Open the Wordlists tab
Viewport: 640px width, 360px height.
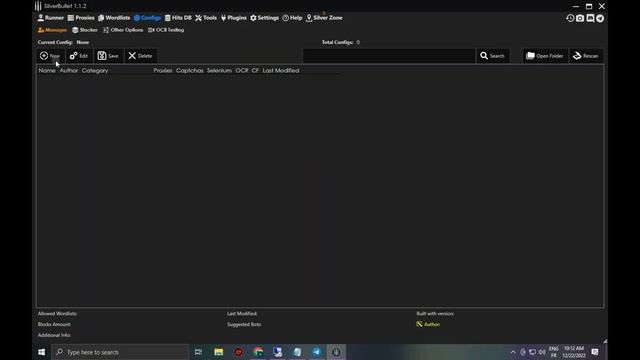[x=114, y=18]
